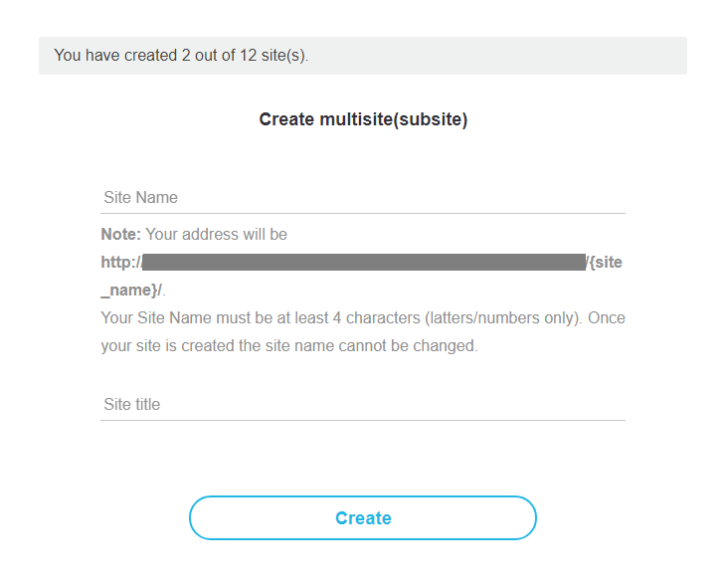Focus the Site title text field

coord(363,404)
